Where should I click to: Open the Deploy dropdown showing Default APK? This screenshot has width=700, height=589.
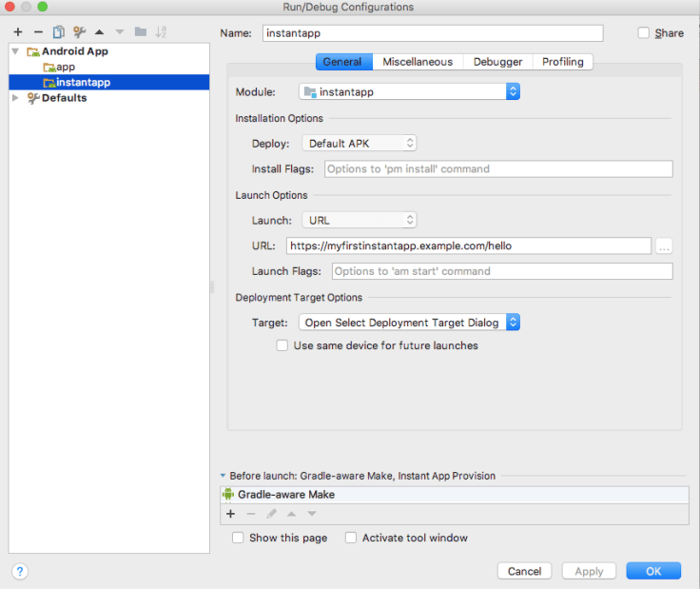pyautogui.click(x=360, y=143)
